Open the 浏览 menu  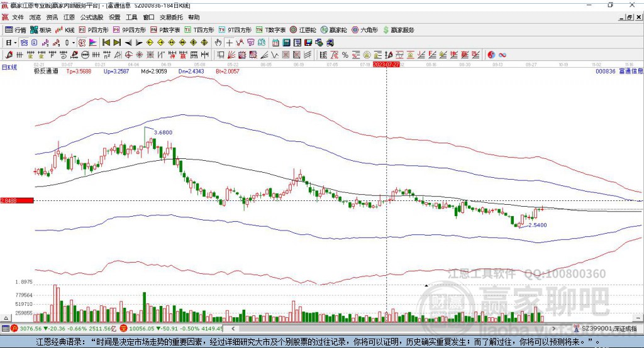[x=35, y=17]
